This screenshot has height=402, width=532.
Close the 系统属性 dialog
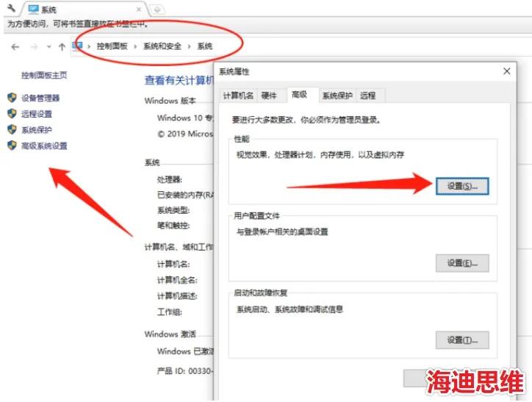click(506, 71)
